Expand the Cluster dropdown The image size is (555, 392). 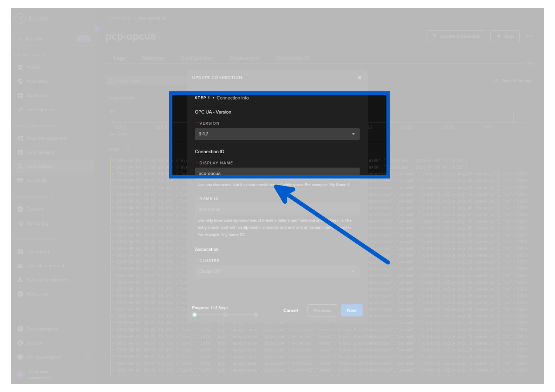pyautogui.click(x=277, y=272)
